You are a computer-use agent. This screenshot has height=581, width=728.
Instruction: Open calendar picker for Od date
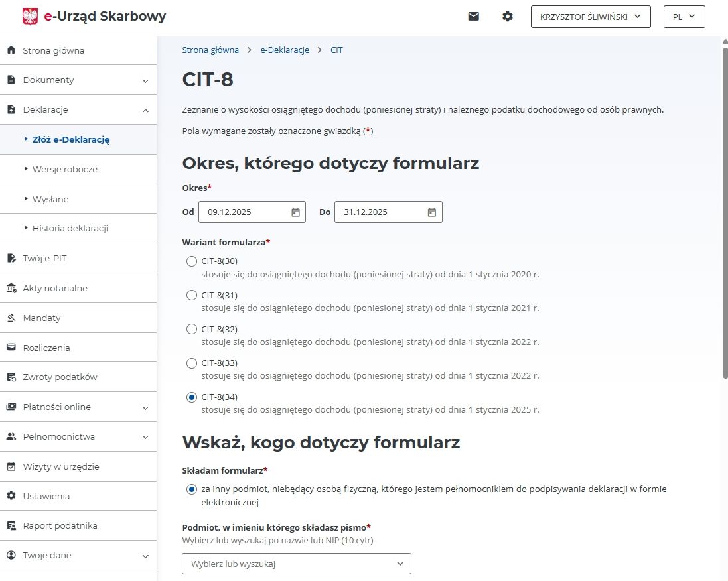[296, 212]
